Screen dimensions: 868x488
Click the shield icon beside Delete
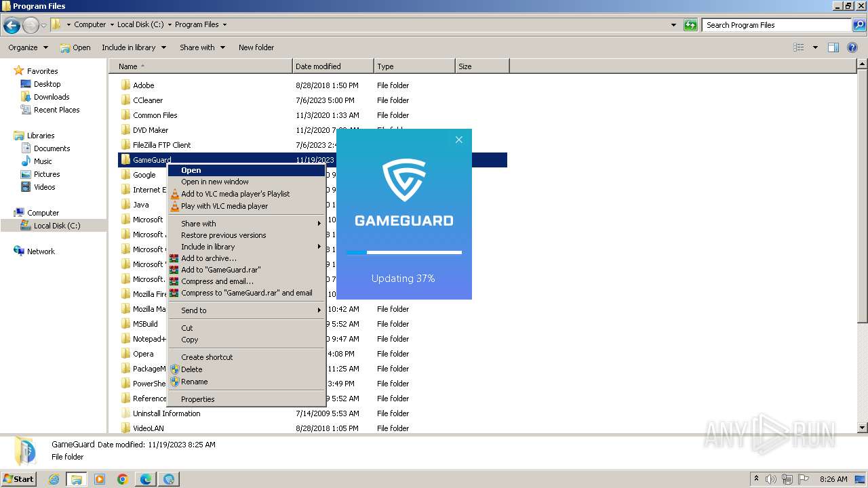(x=174, y=369)
